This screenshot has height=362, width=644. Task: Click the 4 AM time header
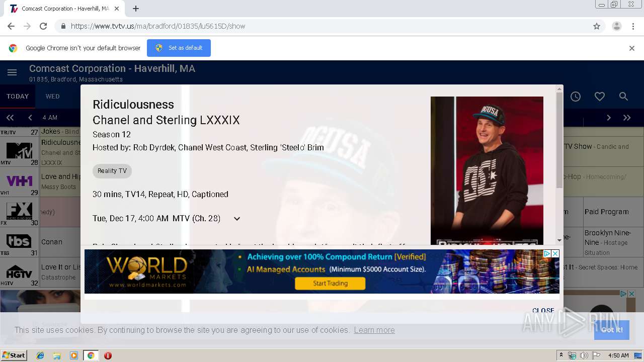pos(50,118)
